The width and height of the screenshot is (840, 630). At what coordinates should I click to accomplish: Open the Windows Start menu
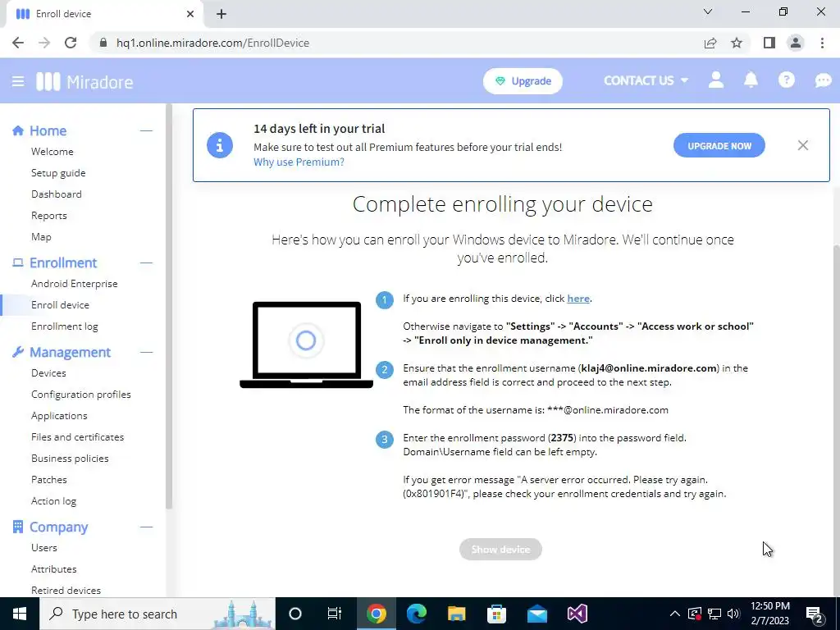click(20, 614)
